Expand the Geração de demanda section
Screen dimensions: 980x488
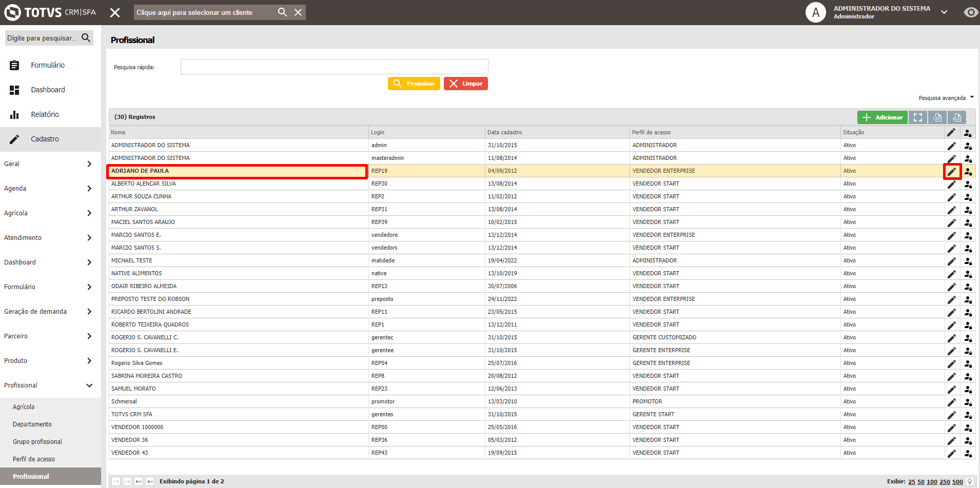tap(50, 312)
